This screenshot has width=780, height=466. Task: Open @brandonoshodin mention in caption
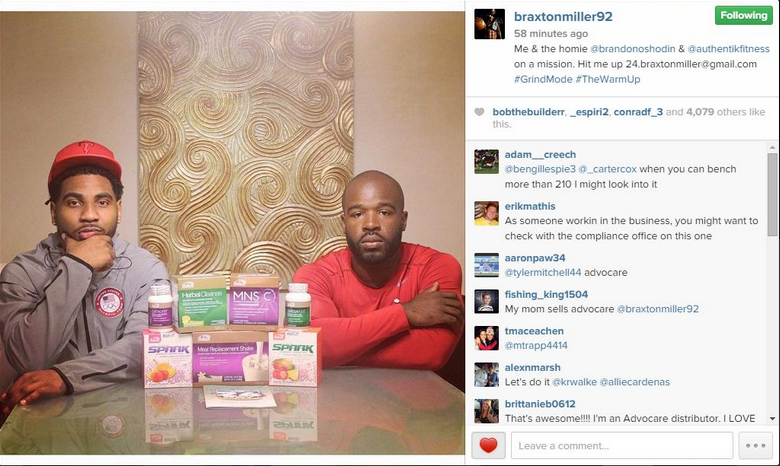(x=633, y=49)
